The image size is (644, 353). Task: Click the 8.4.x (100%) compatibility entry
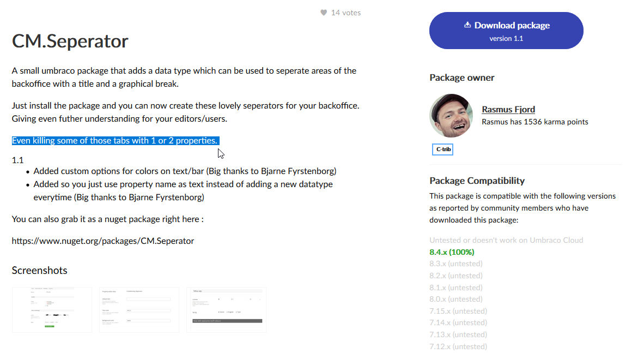452,252
